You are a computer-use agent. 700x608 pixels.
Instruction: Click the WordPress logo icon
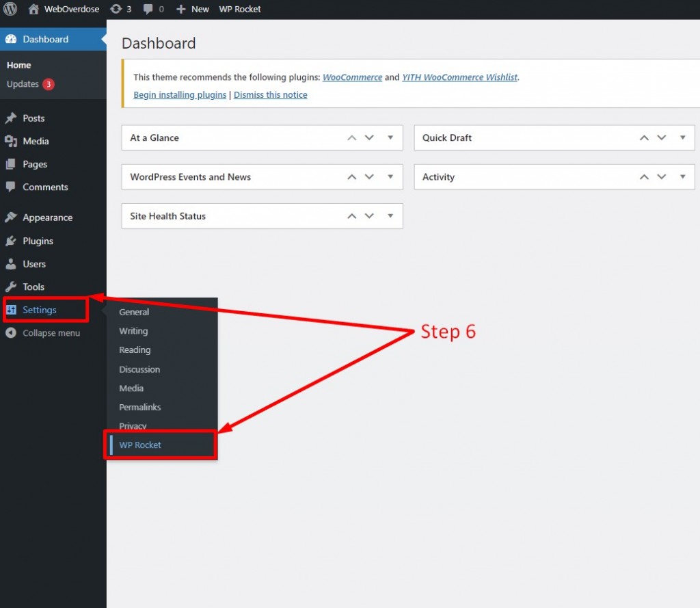pyautogui.click(x=10, y=9)
